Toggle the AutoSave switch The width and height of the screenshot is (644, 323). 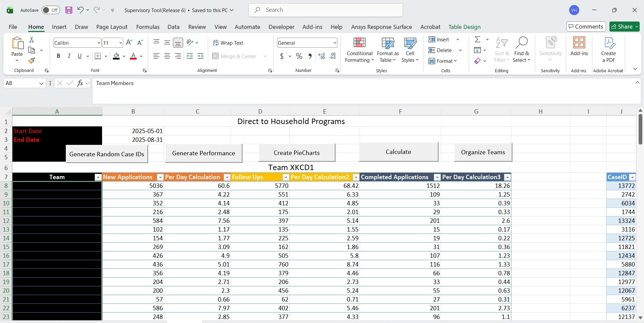pos(51,10)
